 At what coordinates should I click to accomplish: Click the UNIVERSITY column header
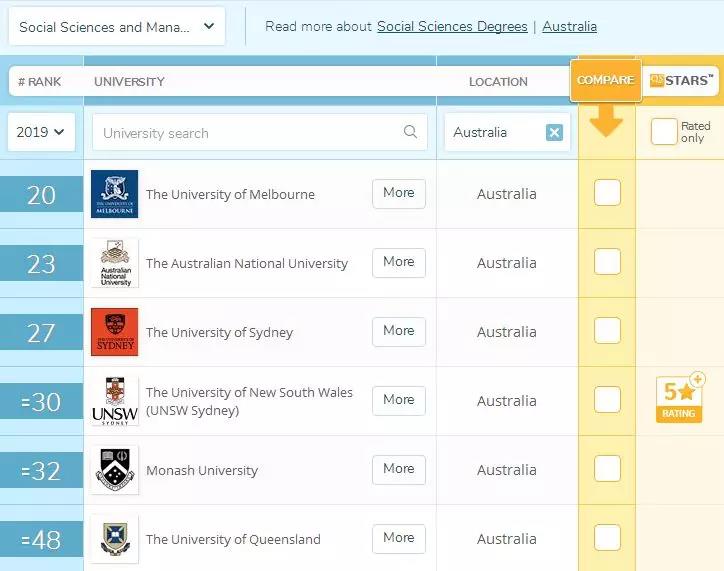(129, 82)
